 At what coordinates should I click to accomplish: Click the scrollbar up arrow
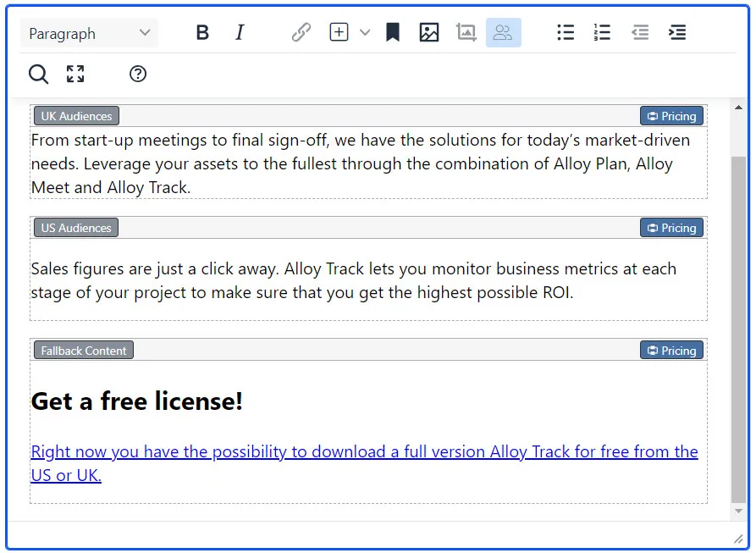coord(738,108)
